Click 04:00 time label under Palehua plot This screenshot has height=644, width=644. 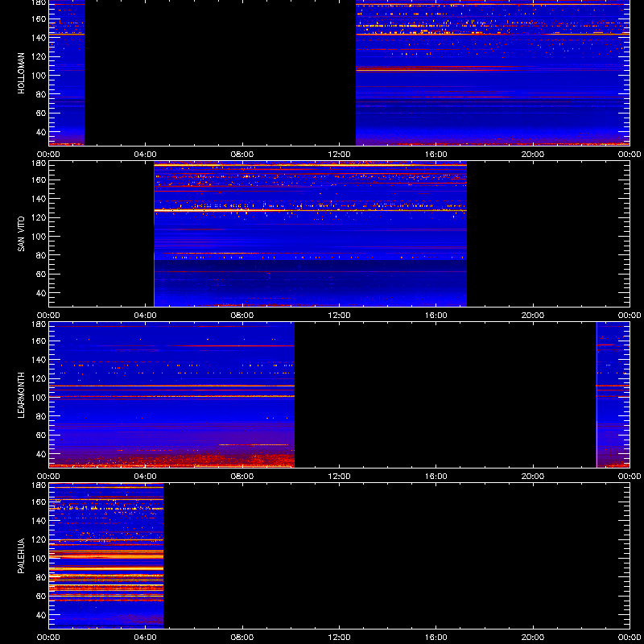[146, 638]
